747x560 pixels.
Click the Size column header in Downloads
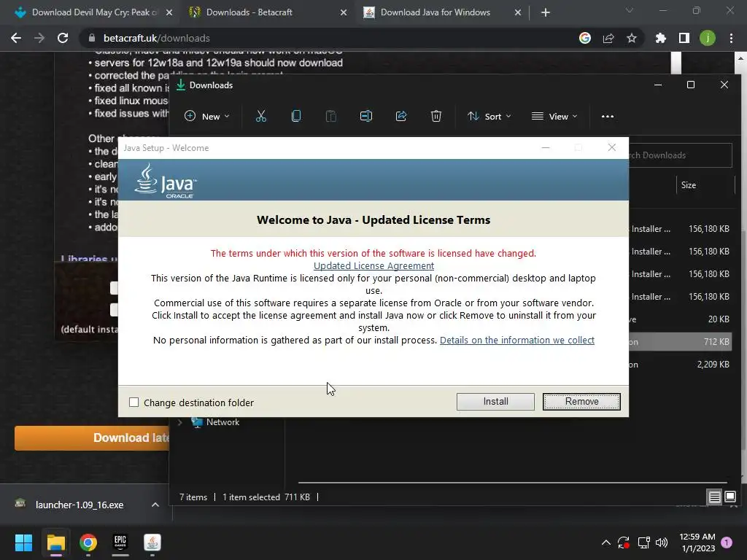[689, 185]
